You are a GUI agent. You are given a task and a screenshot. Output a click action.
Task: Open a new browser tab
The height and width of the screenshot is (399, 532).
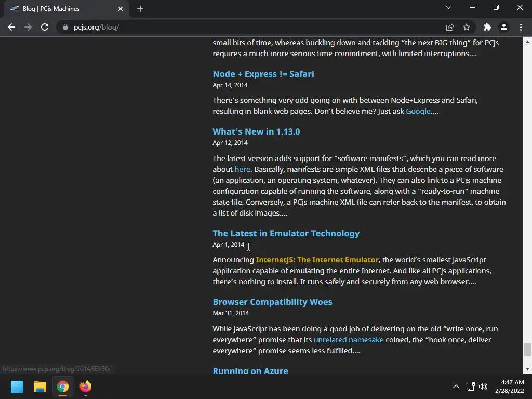140,9
